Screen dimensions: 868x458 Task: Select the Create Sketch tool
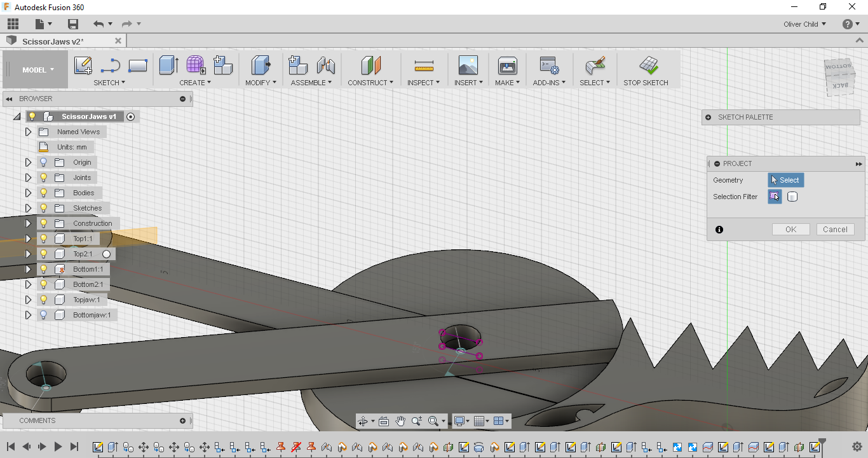click(83, 66)
